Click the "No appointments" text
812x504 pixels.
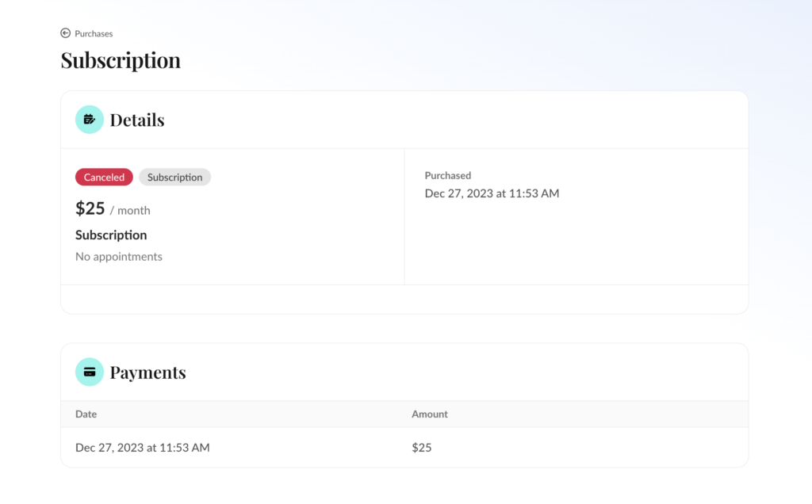click(119, 257)
